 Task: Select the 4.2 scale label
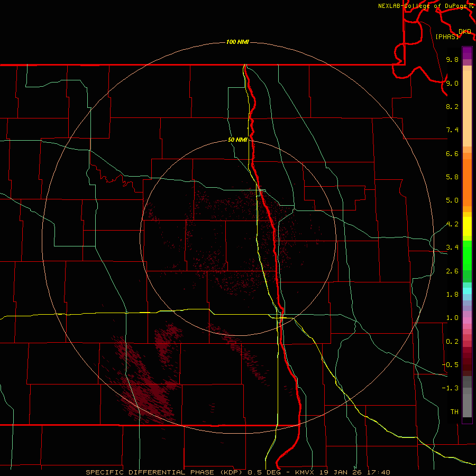(452, 224)
